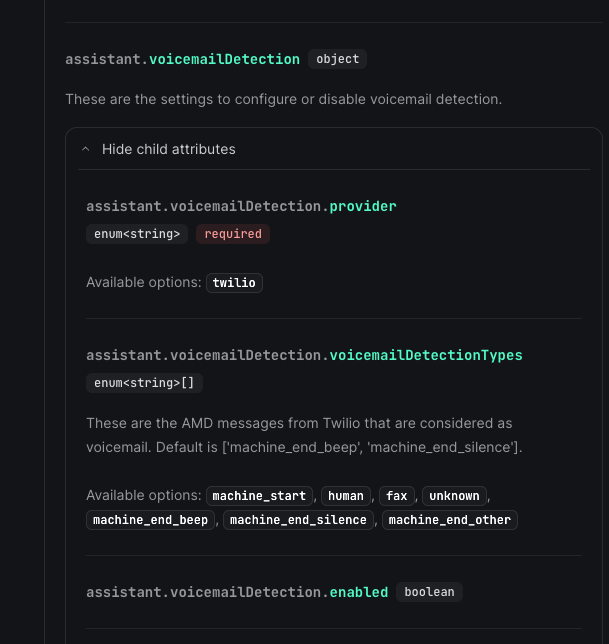Click the object type badge
Viewport: 609px width, 644px height.
click(x=337, y=59)
